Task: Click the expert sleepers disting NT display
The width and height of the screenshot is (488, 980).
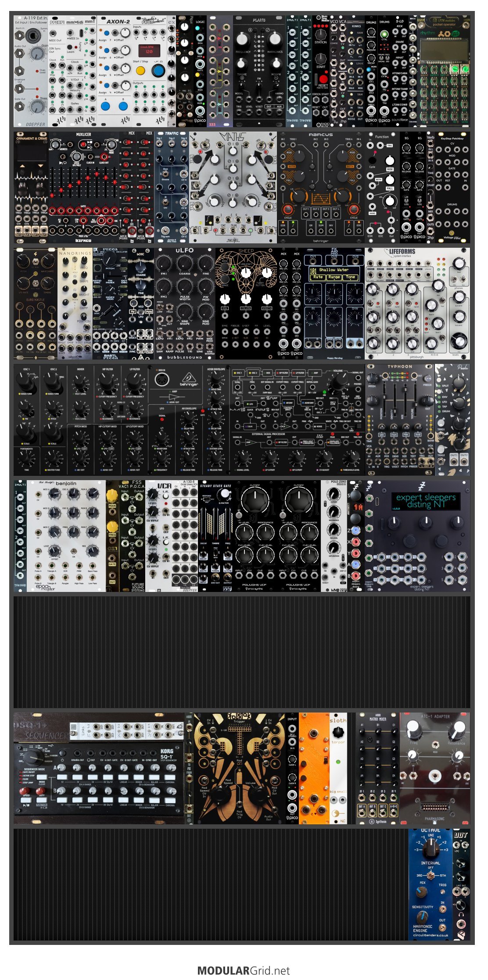Action: tap(425, 501)
